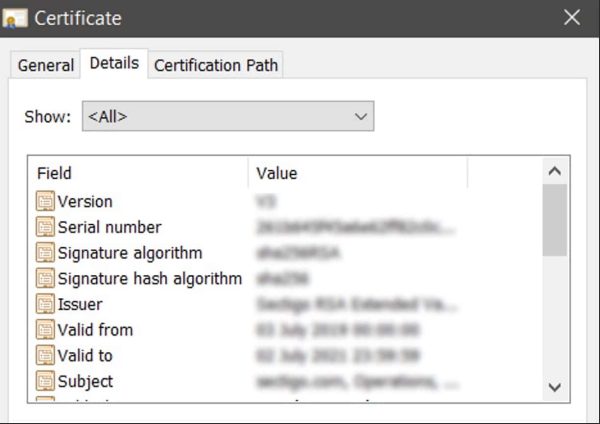Viewport: 600px width, 424px height.
Task: Switch to the General tab
Action: click(46, 65)
